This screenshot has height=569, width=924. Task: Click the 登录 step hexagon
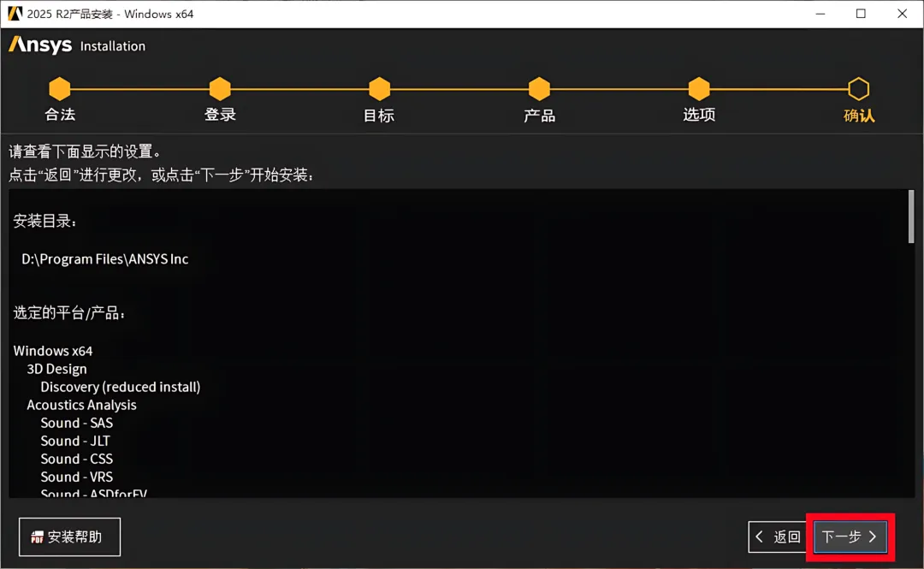220,89
